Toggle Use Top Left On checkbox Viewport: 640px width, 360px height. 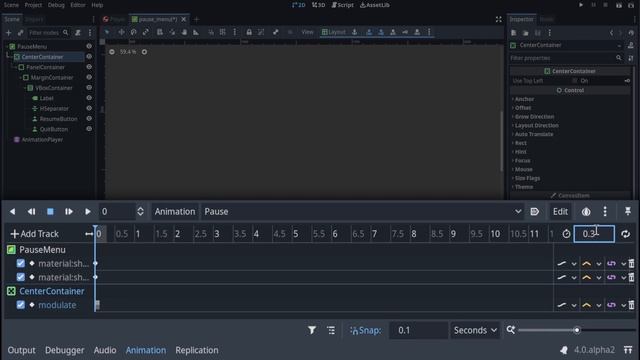coord(575,81)
